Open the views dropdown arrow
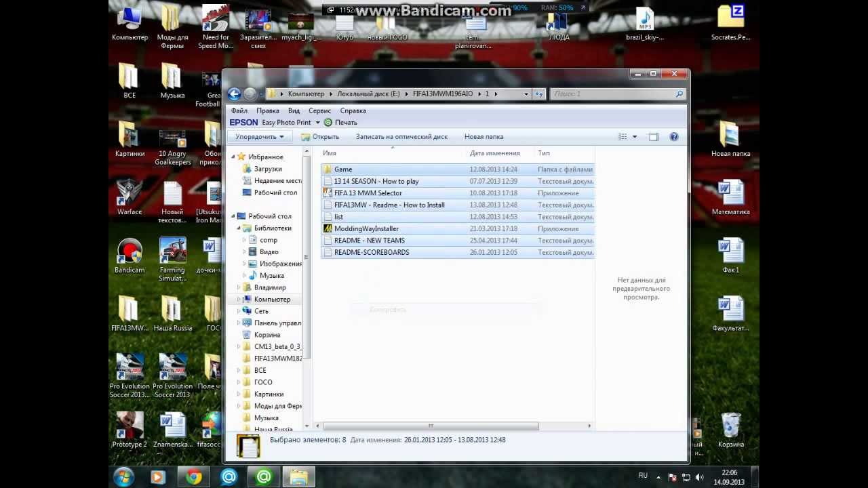 [635, 137]
